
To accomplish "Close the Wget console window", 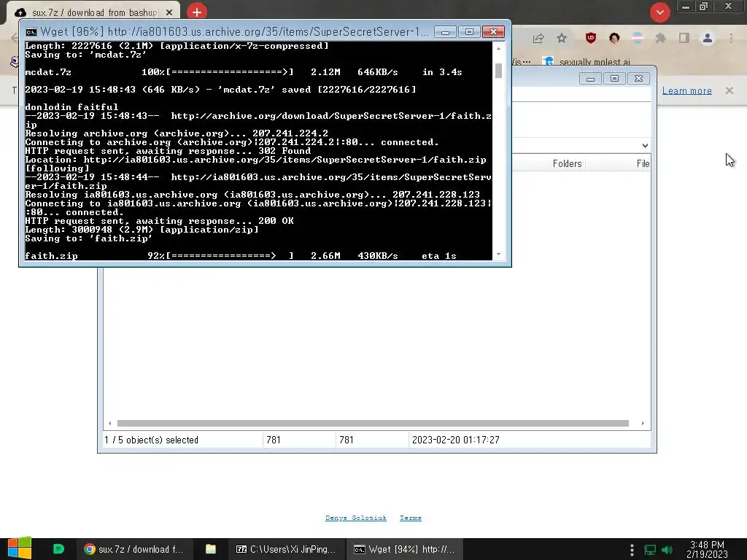I will tap(493, 32).
